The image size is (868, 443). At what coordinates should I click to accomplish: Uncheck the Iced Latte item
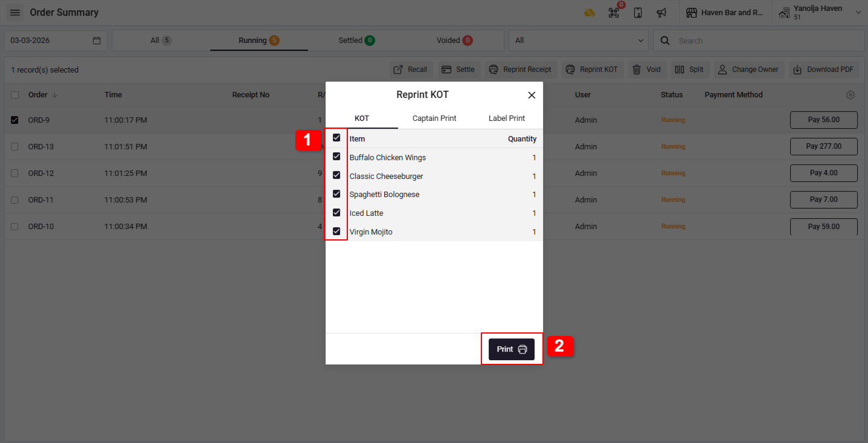click(336, 212)
